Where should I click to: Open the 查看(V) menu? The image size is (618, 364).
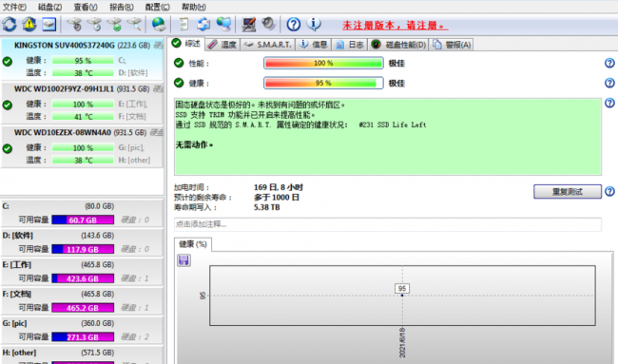[86, 7]
